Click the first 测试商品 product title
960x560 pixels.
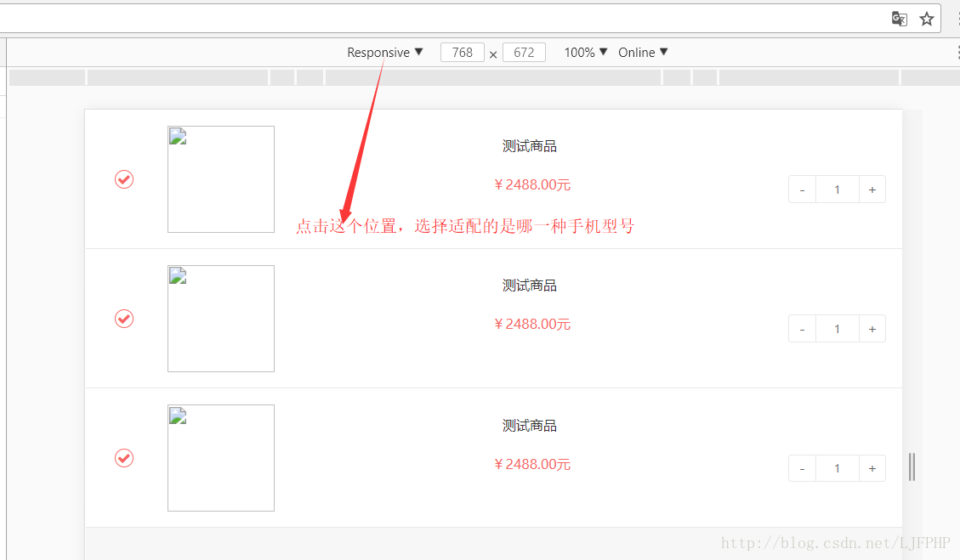pyautogui.click(x=530, y=146)
